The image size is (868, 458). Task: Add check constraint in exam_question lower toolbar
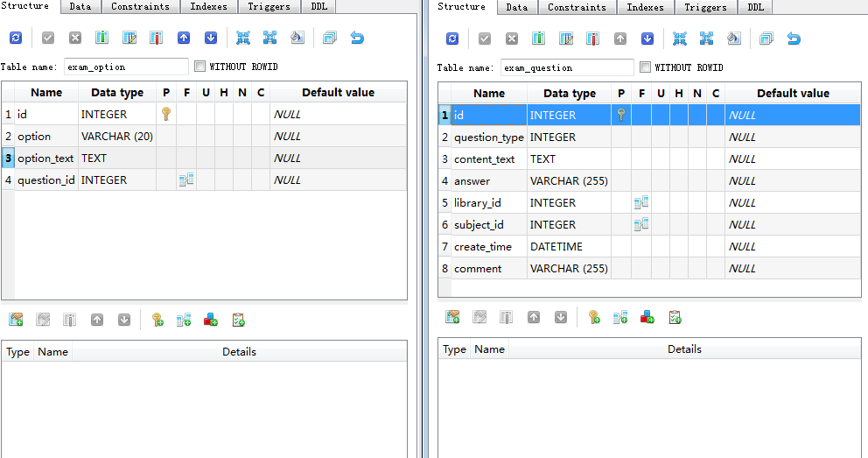[675, 317]
